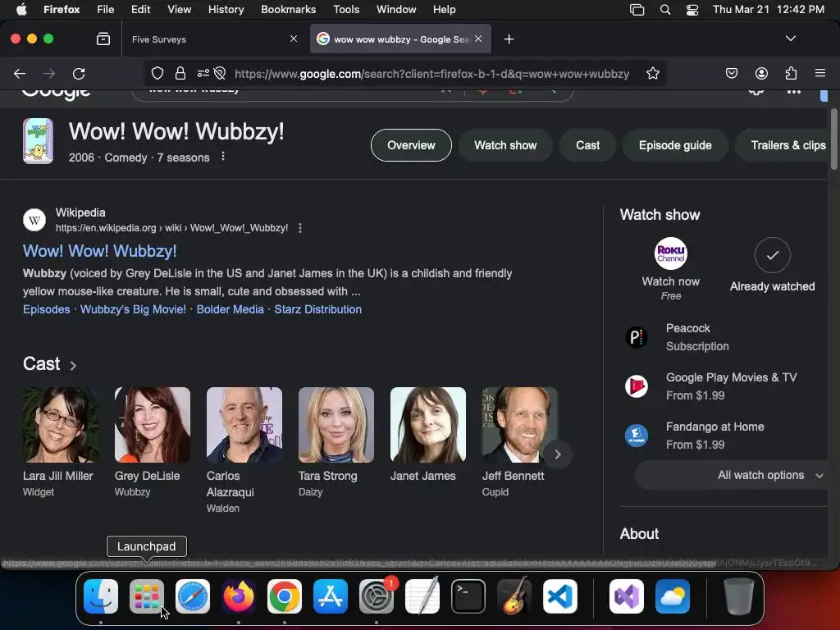This screenshot has height=630, width=840.
Task: Open a new tab with plus button
Action: 509,39
